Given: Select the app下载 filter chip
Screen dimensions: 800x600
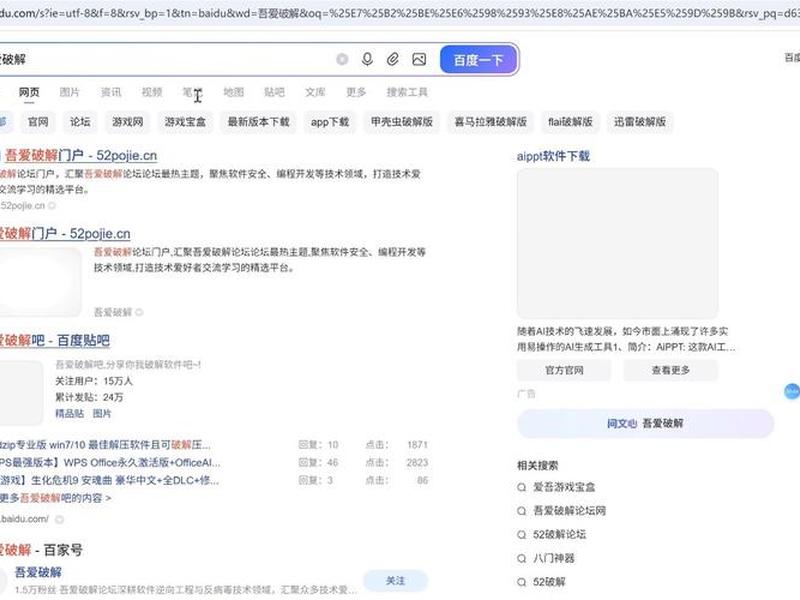Looking at the screenshot, I should point(330,122).
